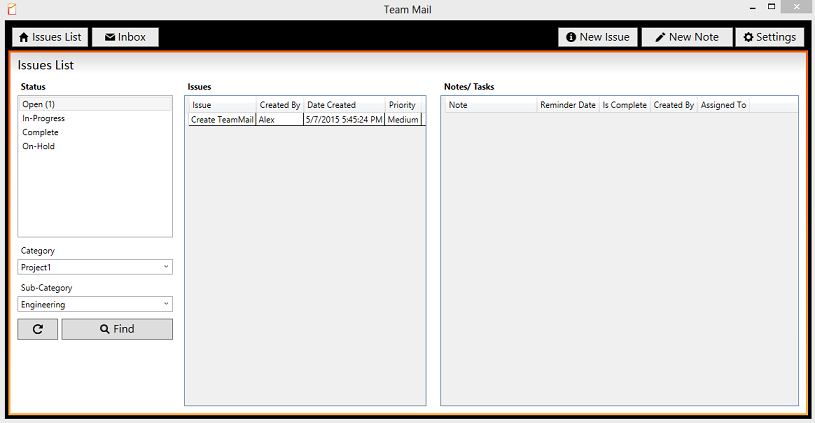815x423 pixels.
Task: Sort issues by Priority column
Action: pyautogui.click(x=403, y=104)
